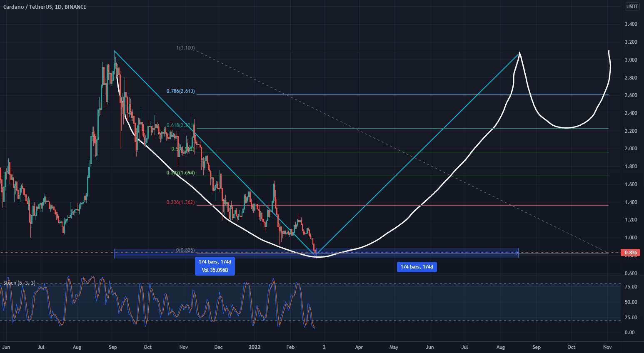This screenshot has height=353, width=644.
Task: Click the 50.00 Stoch scale label
Action: coord(631,302)
